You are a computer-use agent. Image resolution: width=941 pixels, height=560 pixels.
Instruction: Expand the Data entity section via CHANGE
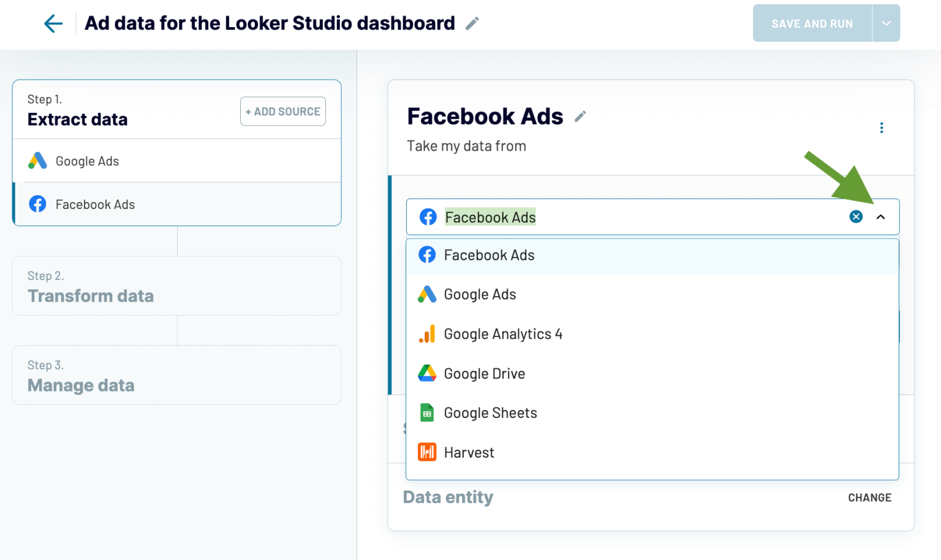click(869, 498)
